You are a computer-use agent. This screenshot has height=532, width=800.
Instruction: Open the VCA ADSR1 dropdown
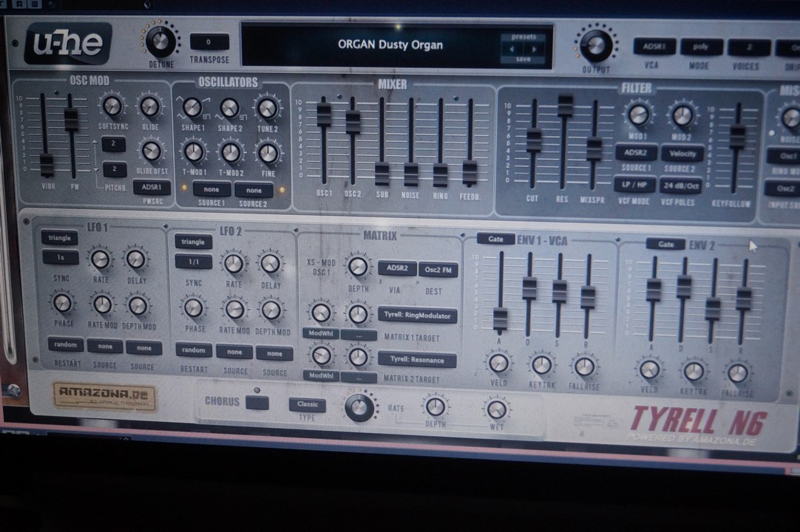point(654,47)
